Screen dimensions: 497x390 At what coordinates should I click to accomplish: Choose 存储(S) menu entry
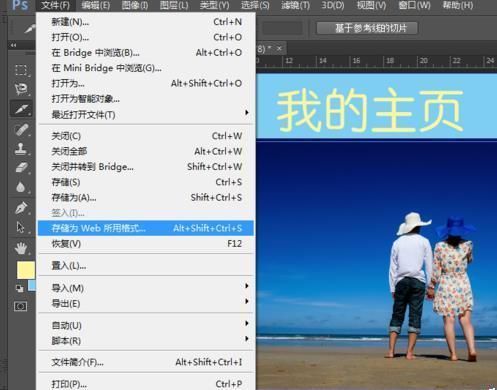(x=146, y=182)
